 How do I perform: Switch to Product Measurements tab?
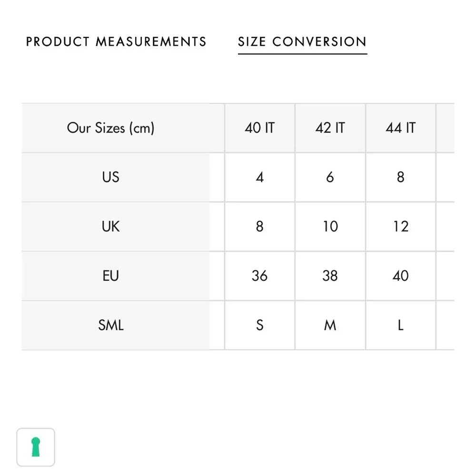(x=116, y=41)
